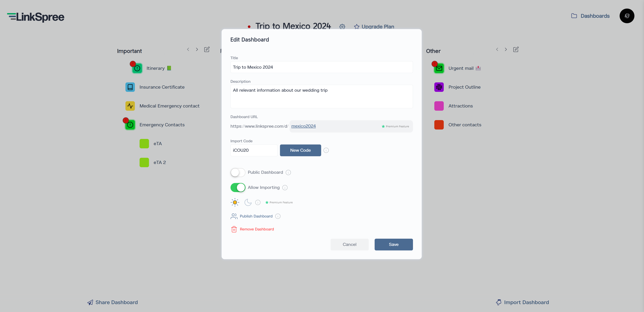The image size is (644, 312).
Task: Click the Publish Dashboard people icon
Action: coord(234,216)
